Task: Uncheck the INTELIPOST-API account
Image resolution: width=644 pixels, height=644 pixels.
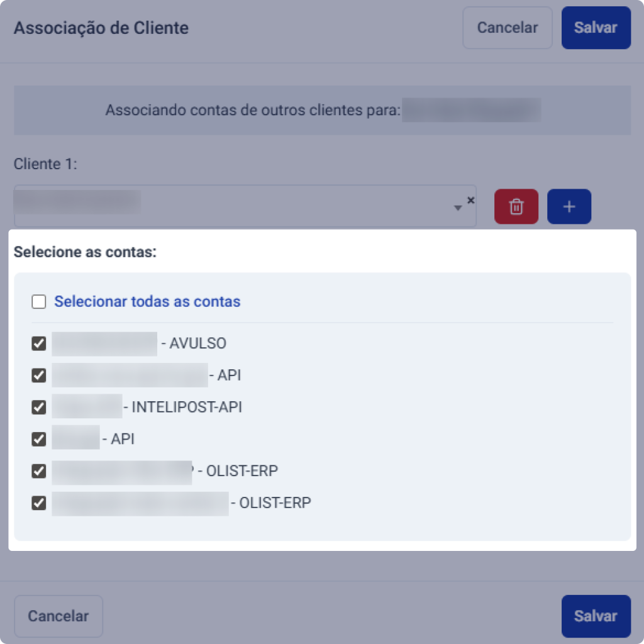Action: point(38,407)
